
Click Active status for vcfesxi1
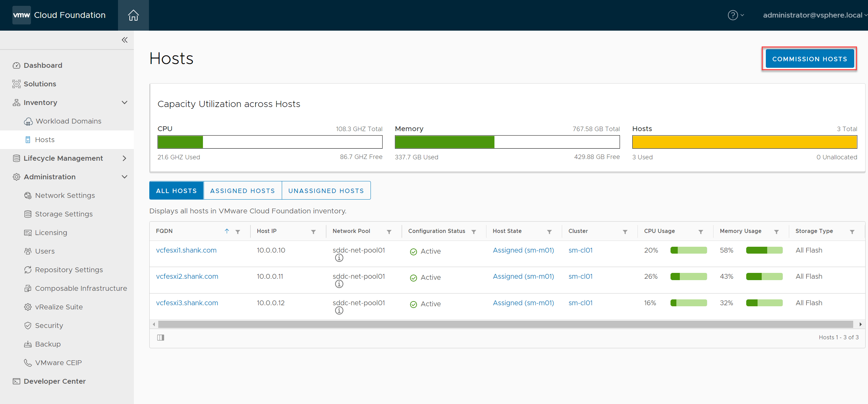425,251
